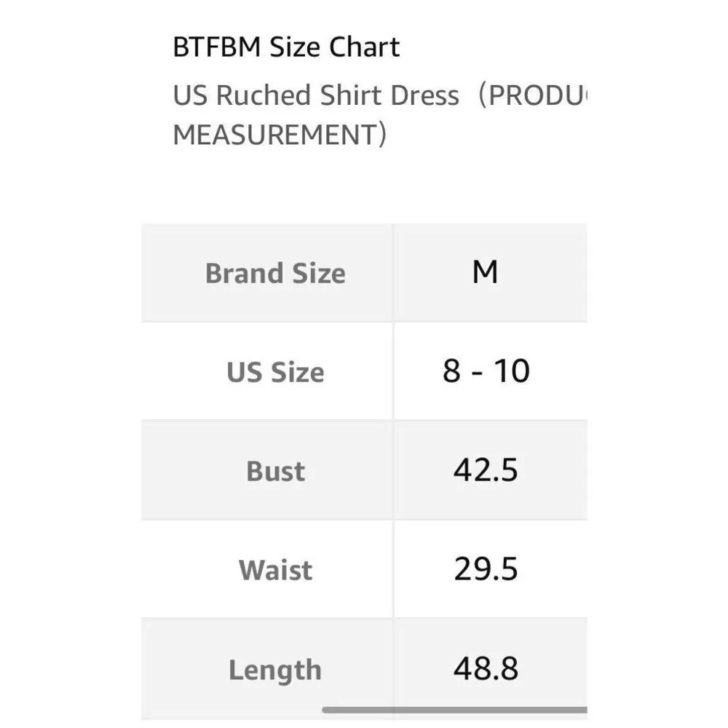Select the Brand Size row header
Viewport: 728px width, 728px height.
click(275, 274)
